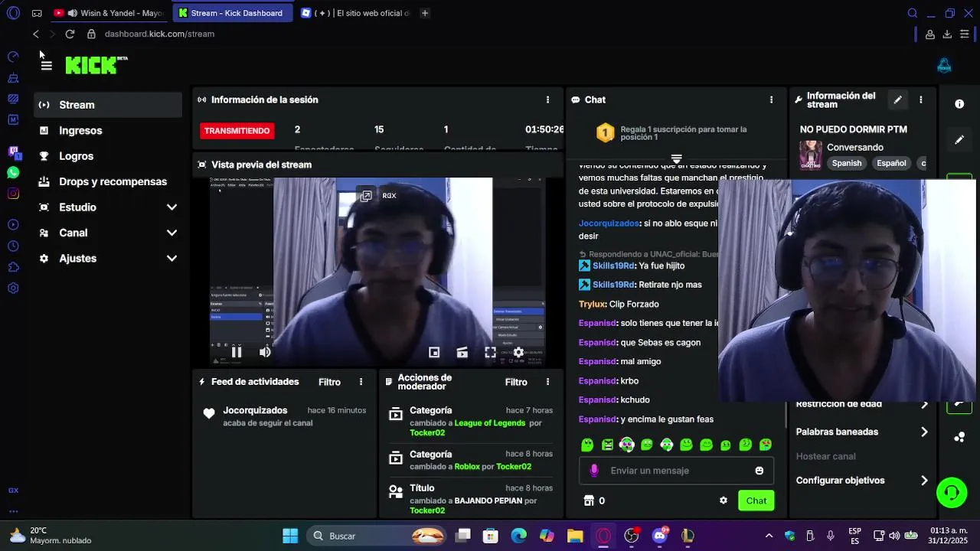Open Drops y recompensas in sidebar

[x=108, y=181]
